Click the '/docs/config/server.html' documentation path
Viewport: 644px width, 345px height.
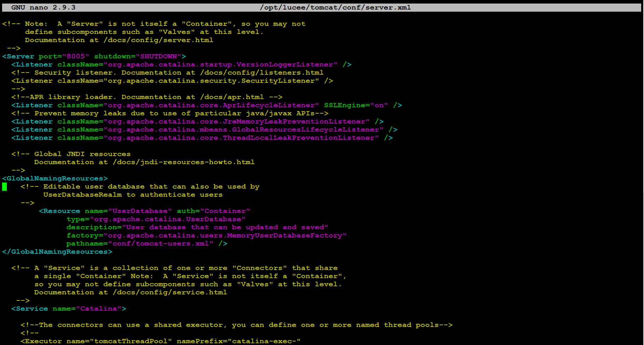[x=158, y=40]
